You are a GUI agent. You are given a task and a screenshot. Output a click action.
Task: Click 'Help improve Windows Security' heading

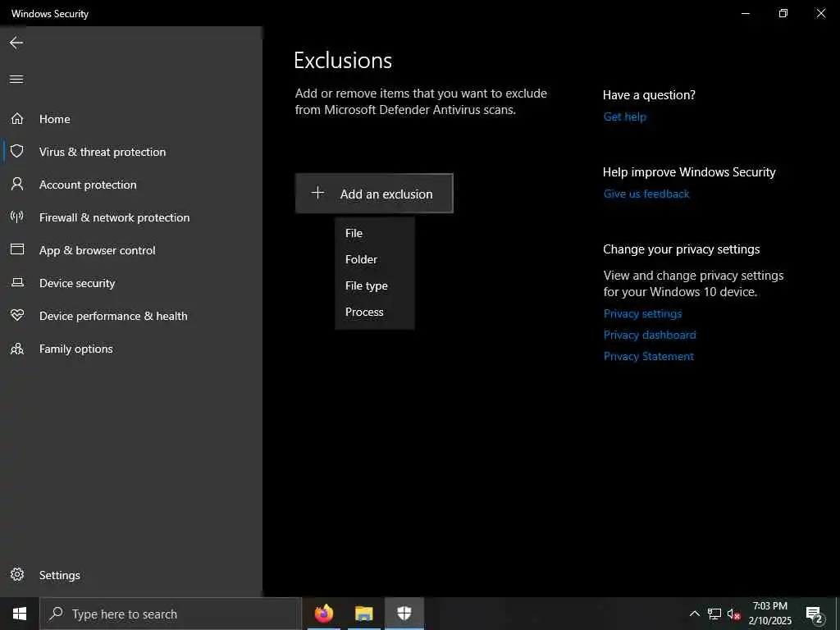[689, 172]
